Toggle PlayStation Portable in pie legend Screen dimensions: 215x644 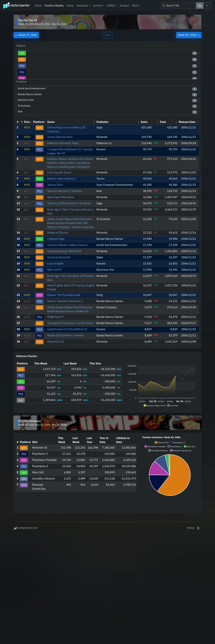click(x=155, y=447)
